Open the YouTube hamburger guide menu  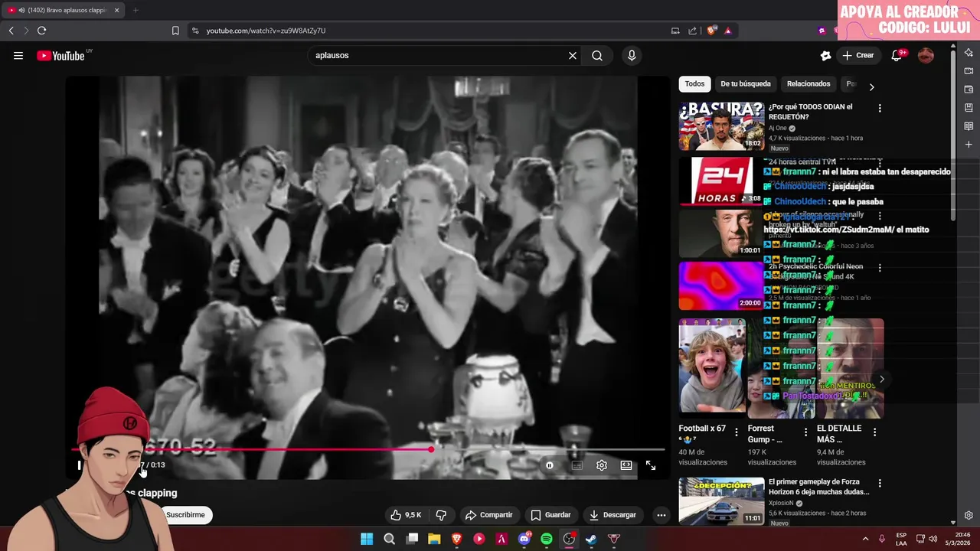point(18,56)
